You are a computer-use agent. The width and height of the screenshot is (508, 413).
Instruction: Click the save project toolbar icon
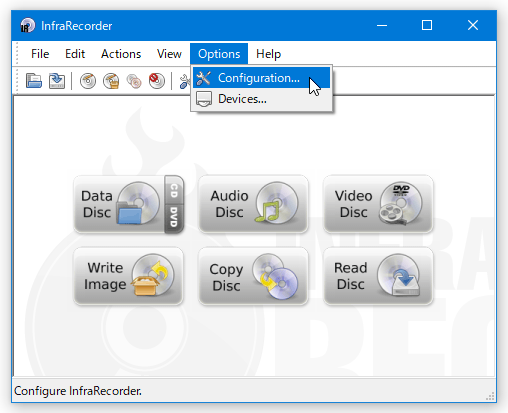pyautogui.click(x=57, y=81)
